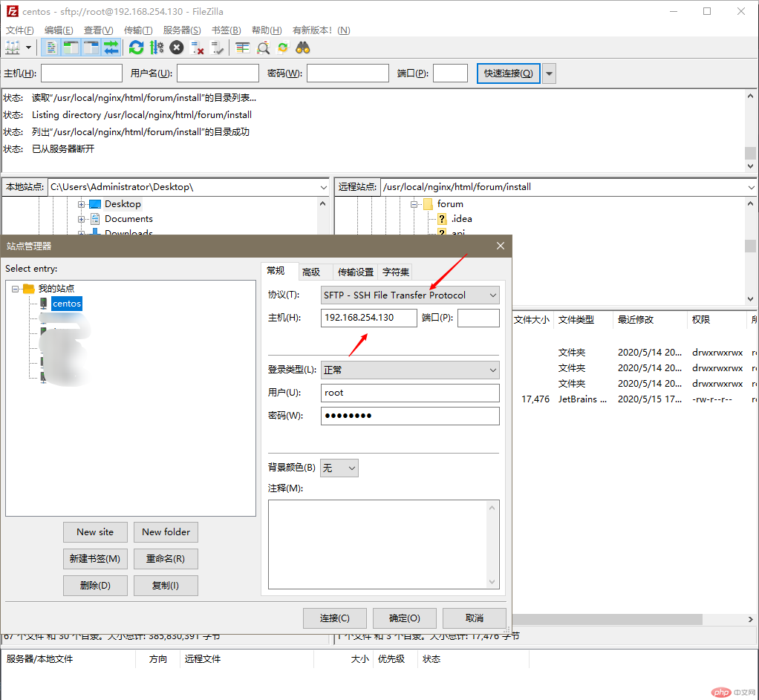
Task: Toggle the message log display
Action: (52, 47)
